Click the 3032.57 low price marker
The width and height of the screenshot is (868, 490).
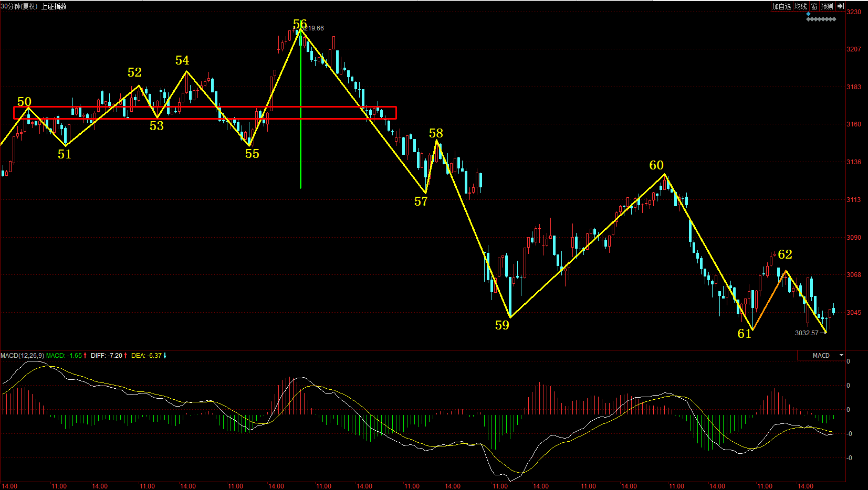(806, 333)
